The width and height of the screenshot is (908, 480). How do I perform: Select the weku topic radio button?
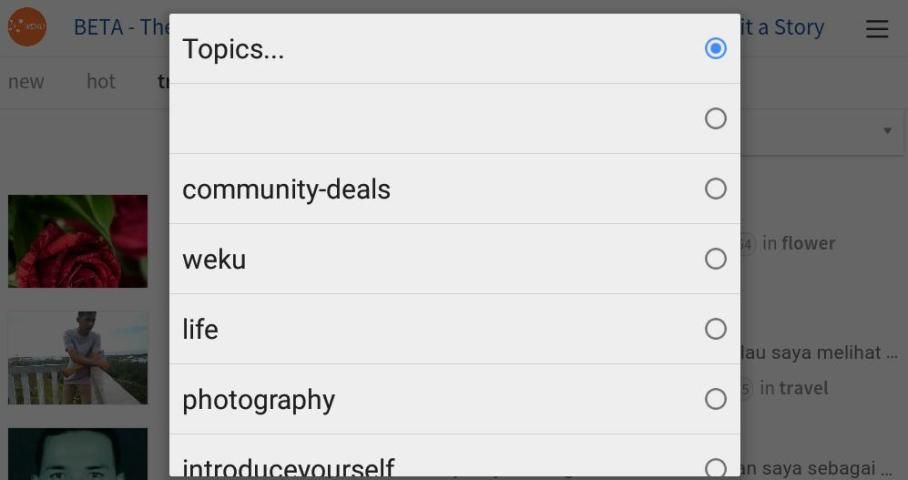(x=715, y=259)
